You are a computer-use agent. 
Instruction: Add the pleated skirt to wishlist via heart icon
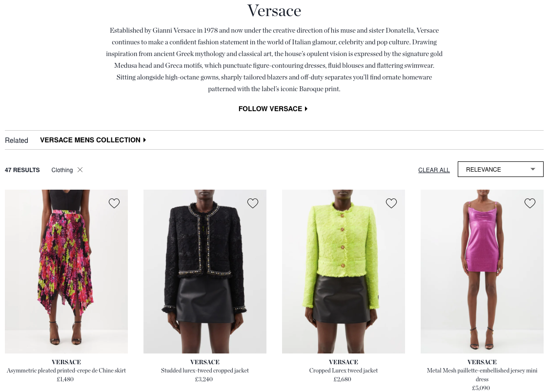[x=114, y=203]
